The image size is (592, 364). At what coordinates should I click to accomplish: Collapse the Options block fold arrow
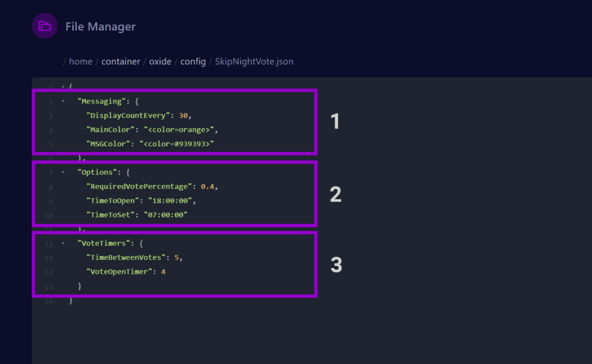[63, 172]
